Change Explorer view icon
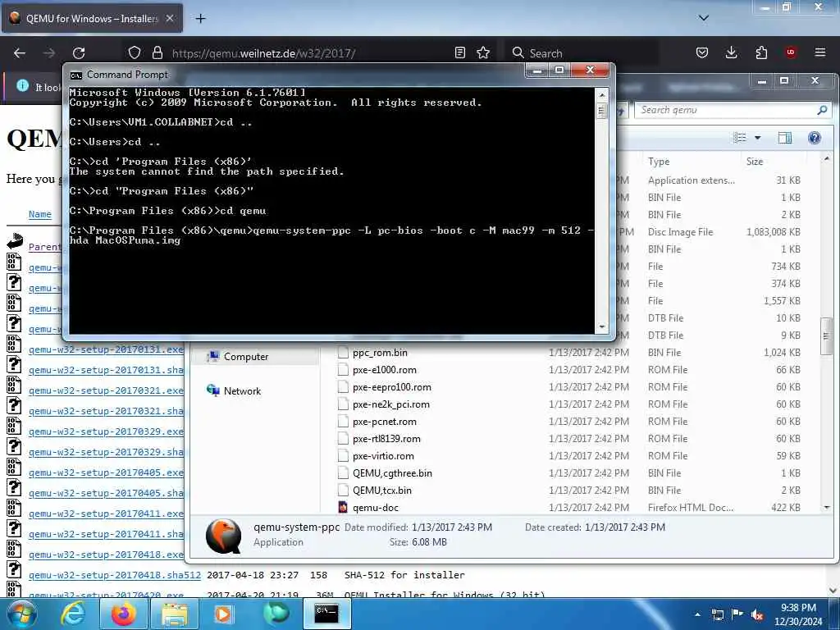Image resolution: width=840 pixels, height=630 pixels. 740,138
